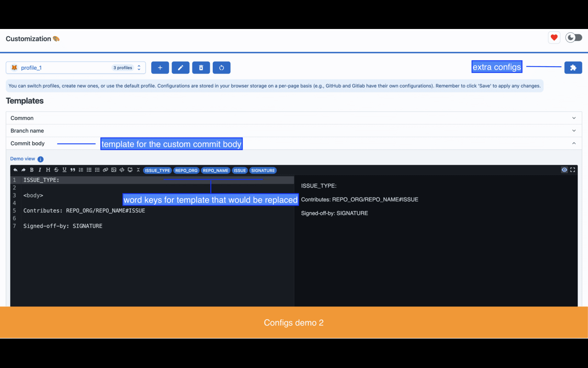Apply bold formatting in the commit body editor
This screenshot has width=588, height=368.
[x=31, y=170]
